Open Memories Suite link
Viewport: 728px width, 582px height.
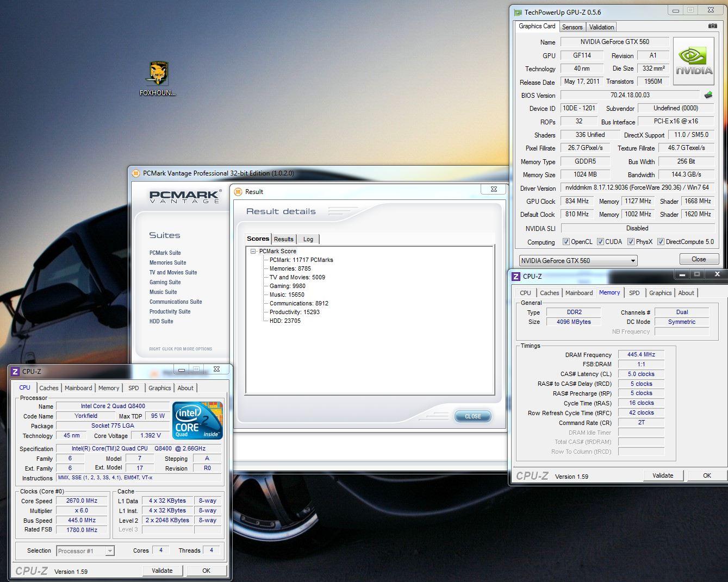(x=168, y=262)
